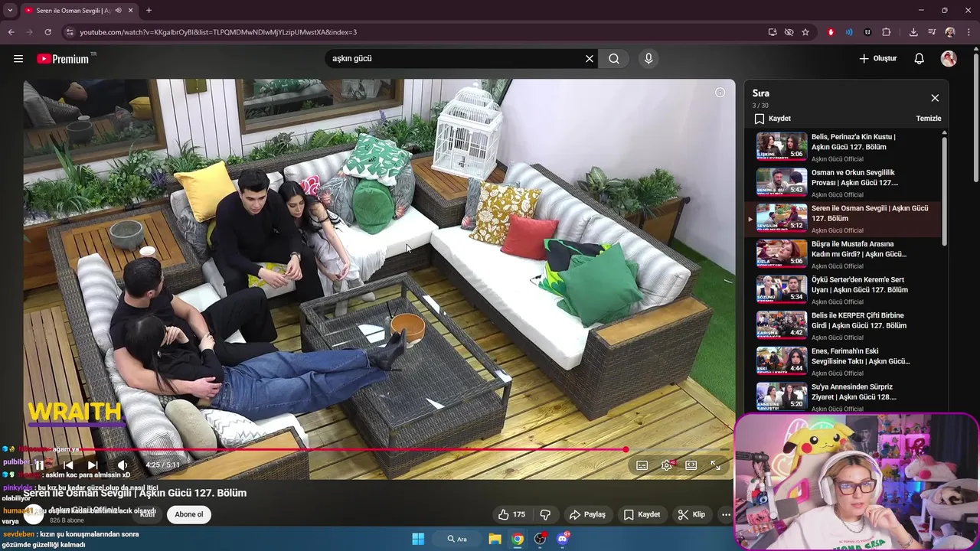Open the YouTube hamburger guide menu

point(18,58)
